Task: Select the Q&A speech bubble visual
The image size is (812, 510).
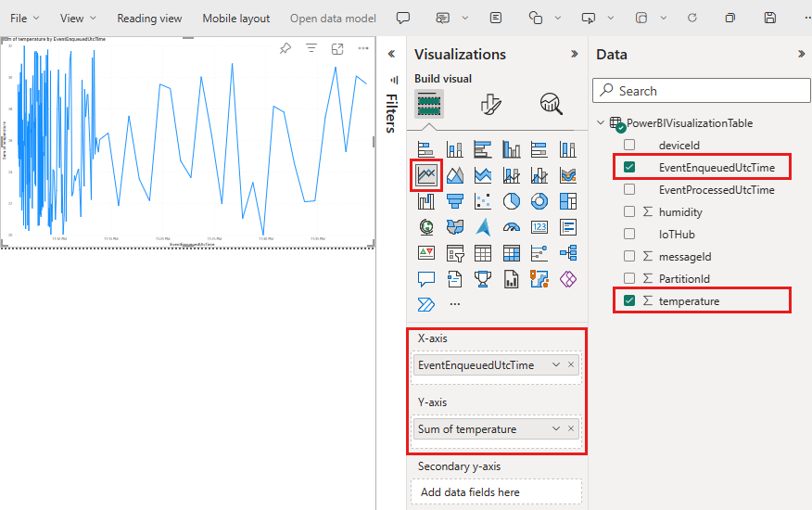Action: click(x=425, y=279)
